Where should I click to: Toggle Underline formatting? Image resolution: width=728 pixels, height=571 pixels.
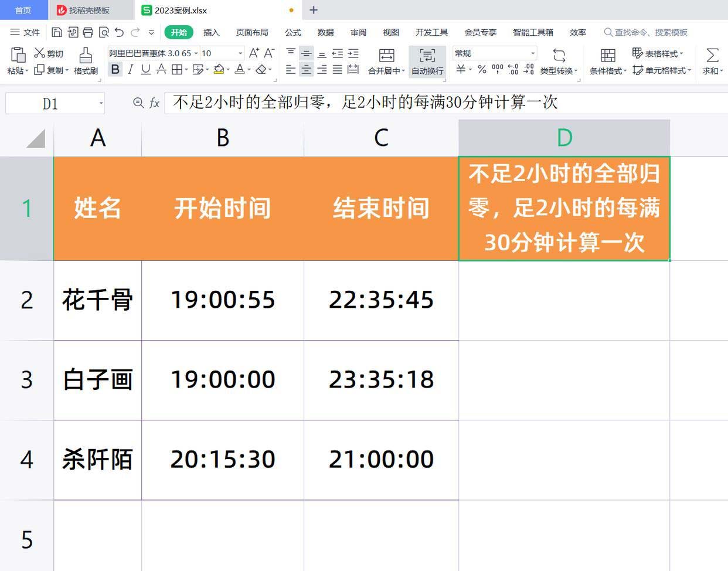145,70
